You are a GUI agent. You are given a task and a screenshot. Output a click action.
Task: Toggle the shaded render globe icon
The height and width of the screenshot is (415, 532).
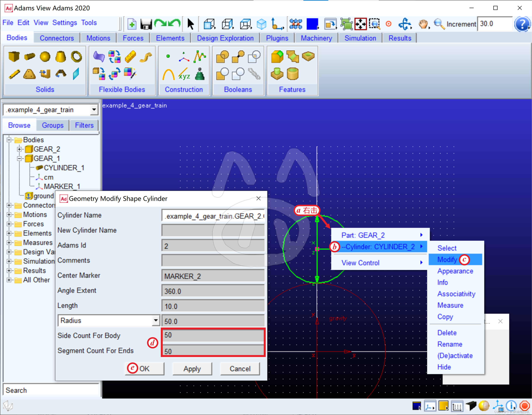click(x=484, y=406)
